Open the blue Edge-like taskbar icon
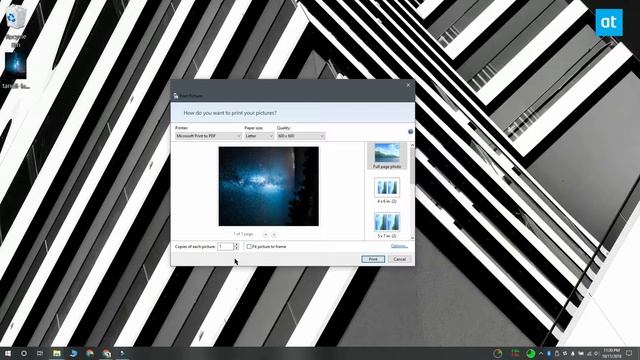Viewport: 640px width, 360px height. click(x=73, y=353)
